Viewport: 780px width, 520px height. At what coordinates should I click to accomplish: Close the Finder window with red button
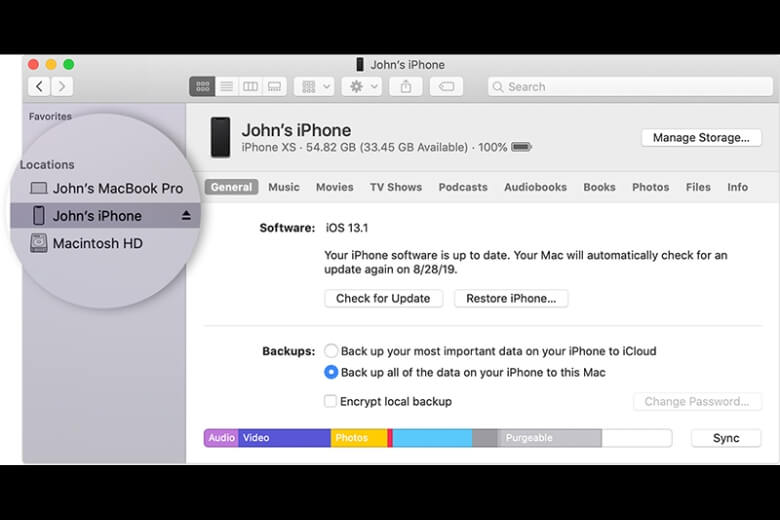pyautogui.click(x=33, y=64)
